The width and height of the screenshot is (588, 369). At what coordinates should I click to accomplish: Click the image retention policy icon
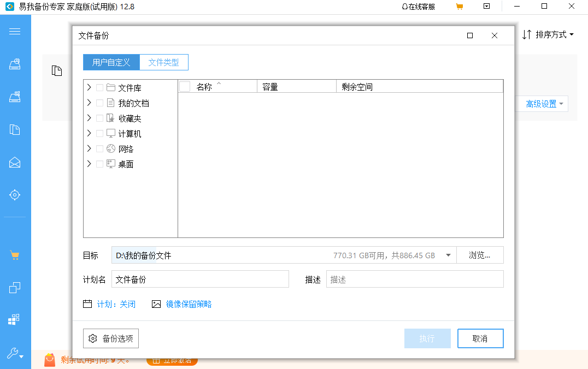pos(156,304)
